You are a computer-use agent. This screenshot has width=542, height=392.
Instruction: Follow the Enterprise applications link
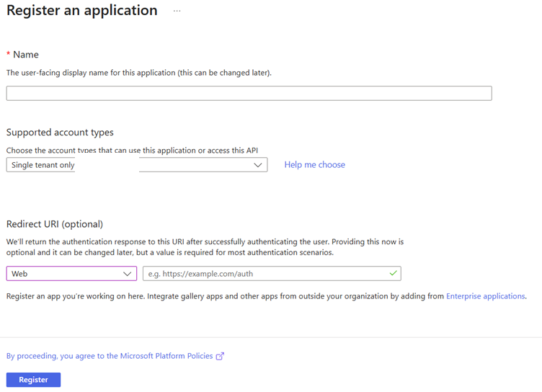click(x=485, y=296)
